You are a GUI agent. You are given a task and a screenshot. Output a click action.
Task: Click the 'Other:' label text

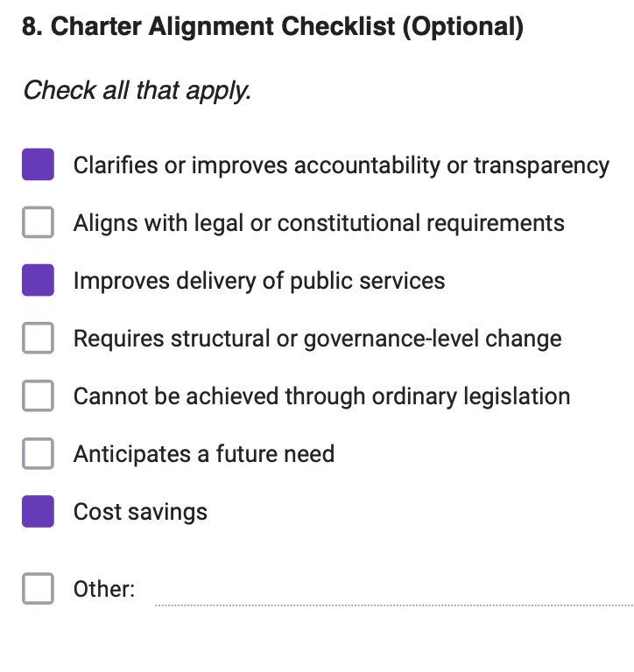(104, 589)
